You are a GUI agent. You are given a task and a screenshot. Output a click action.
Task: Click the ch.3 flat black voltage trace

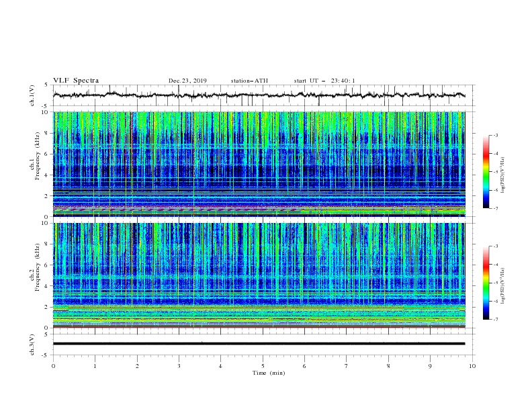(x=259, y=344)
